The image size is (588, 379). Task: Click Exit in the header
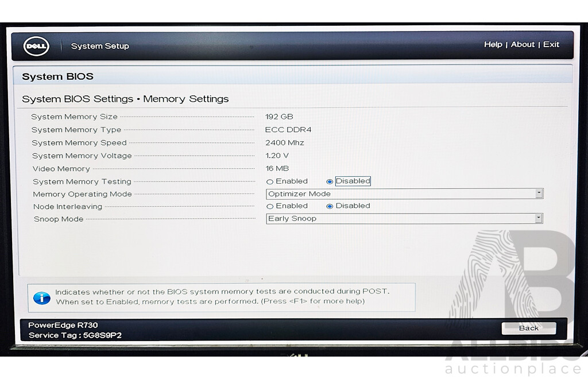click(x=551, y=45)
